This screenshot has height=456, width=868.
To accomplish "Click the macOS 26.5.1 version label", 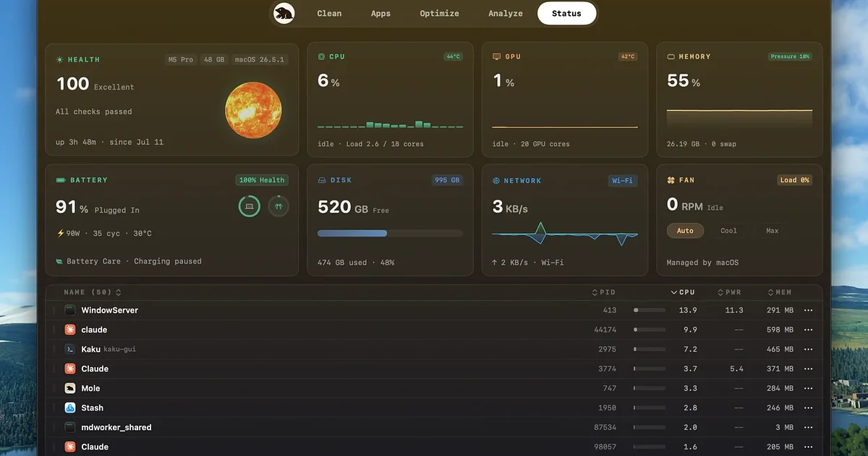I will (x=259, y=59).
